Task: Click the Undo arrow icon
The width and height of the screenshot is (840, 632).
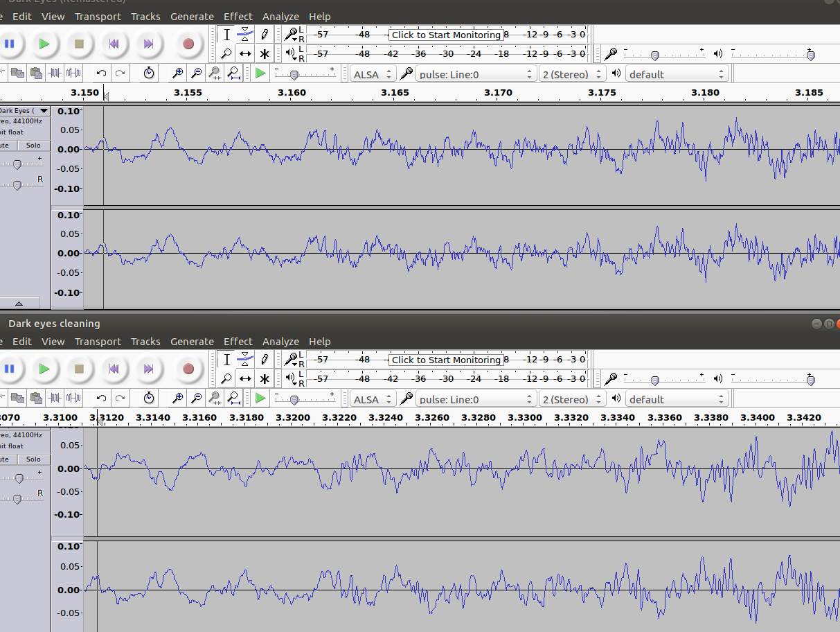Action: point(101,73)
